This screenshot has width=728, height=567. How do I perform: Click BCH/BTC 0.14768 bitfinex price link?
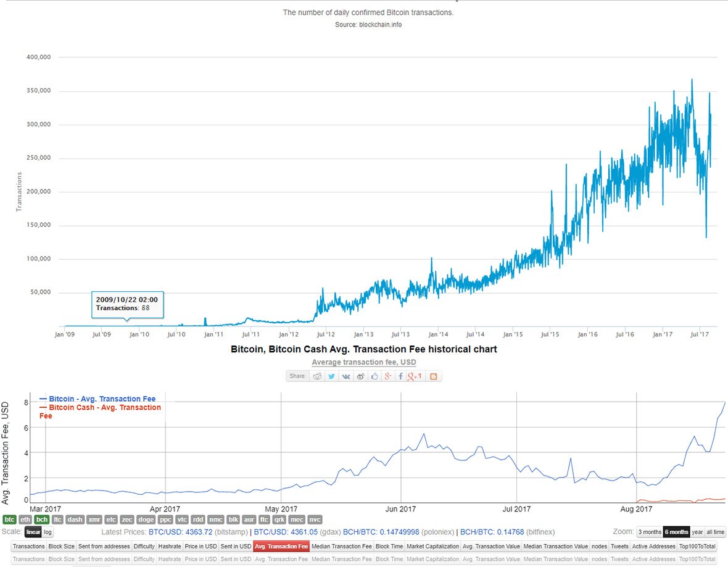click(492, 532)
